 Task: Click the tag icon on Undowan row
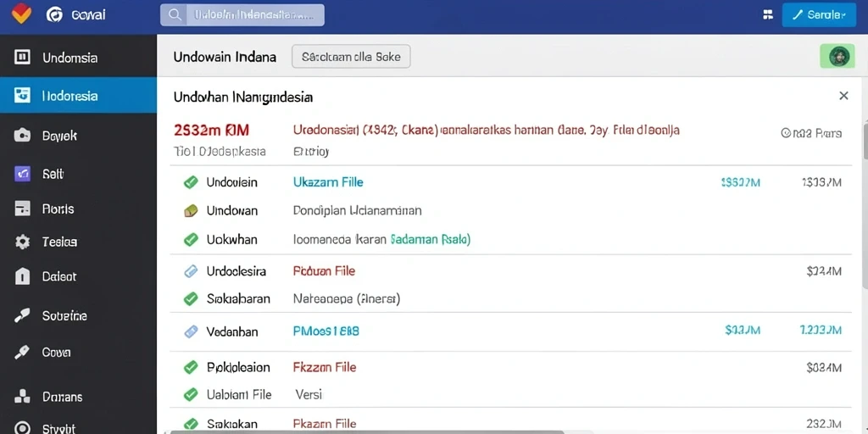pos(191,210)
